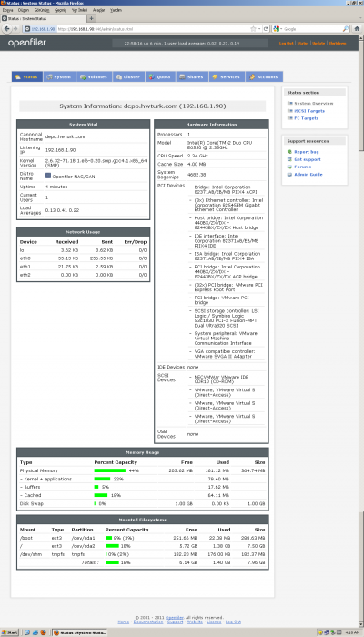
Task: Select the Status : System Status browser tab
Action: (x=44, y=19)
